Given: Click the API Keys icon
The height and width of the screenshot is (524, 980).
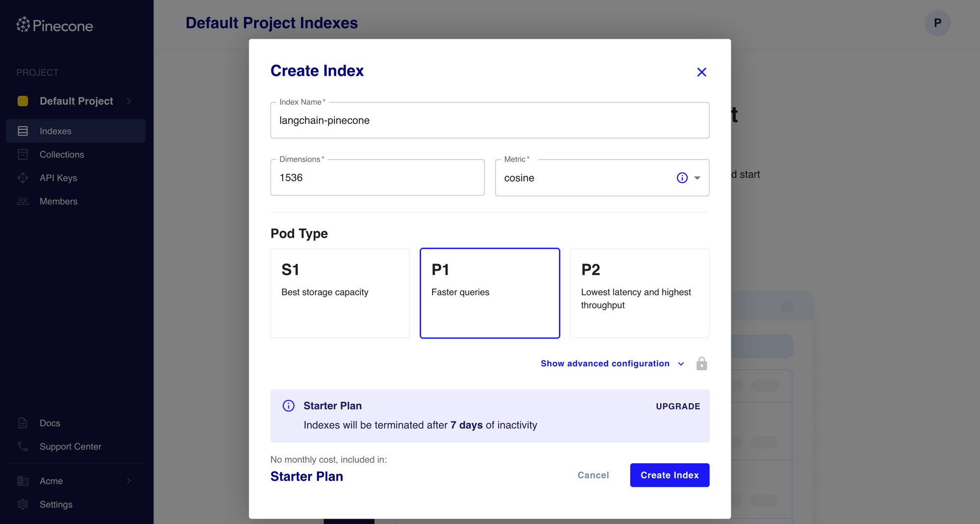Looking at the screenshot, I should pos(23,178).
